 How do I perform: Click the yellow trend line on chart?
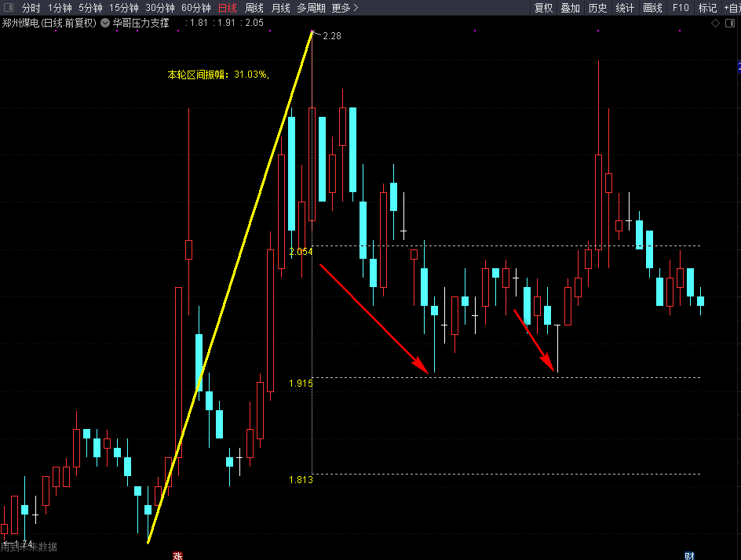point(230,286)
